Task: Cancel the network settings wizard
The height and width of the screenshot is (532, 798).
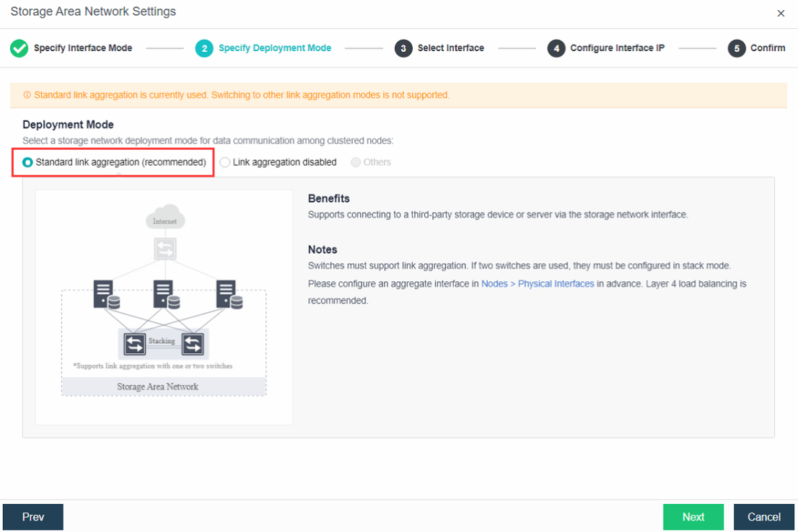Action: pyautogui.click(x=763, y=517)
